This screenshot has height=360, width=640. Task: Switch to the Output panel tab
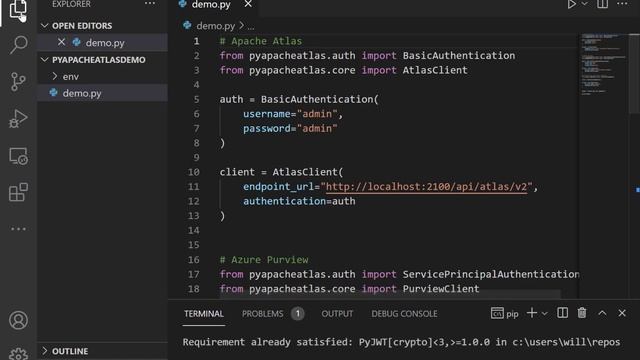(x=337, y=313)
